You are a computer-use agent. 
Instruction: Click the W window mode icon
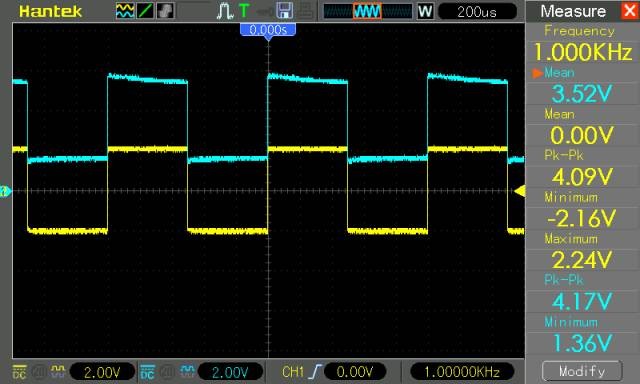click(x=425, y=11)
